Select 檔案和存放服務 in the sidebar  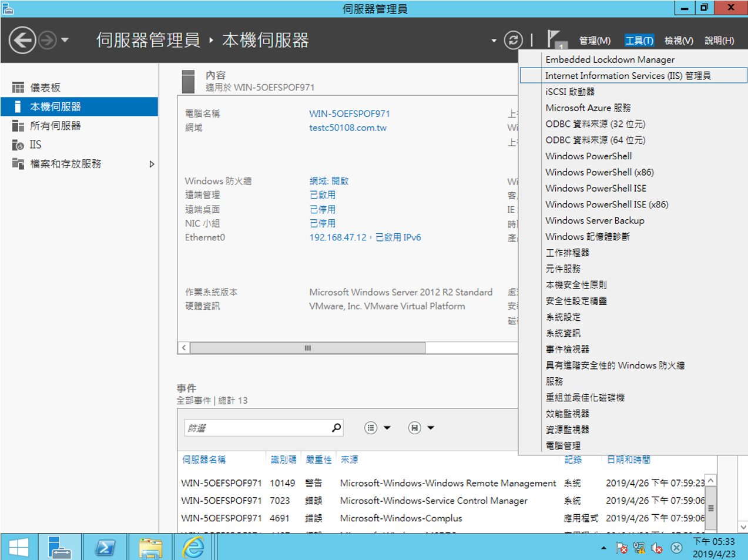point(79,163)
